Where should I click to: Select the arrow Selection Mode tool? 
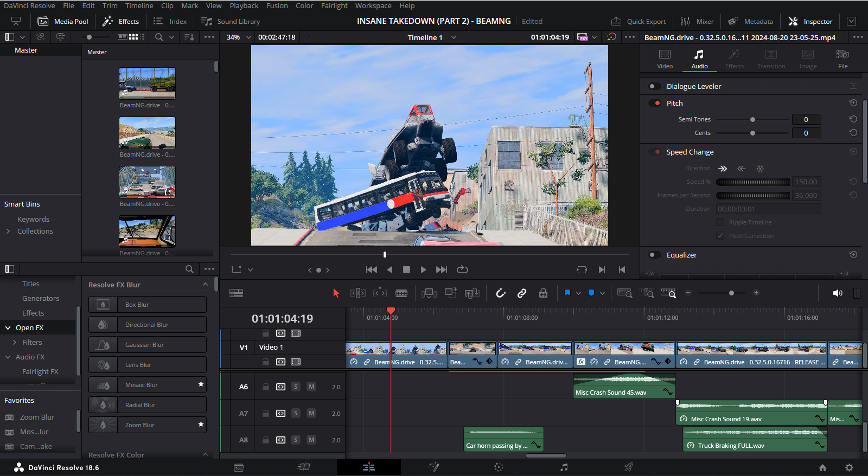(x=336, y=293)
